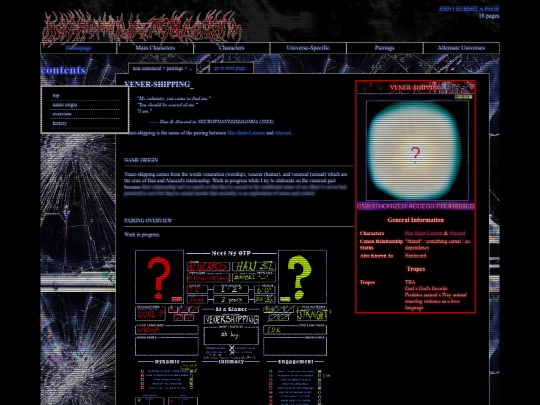Open the Main Characters nav tab
The image size is (540, 405).
tap(155, 48)
